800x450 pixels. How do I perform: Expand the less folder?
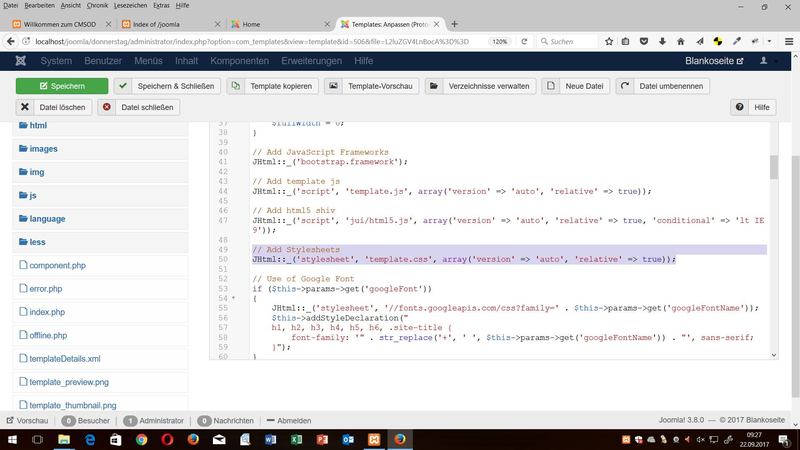37,242
